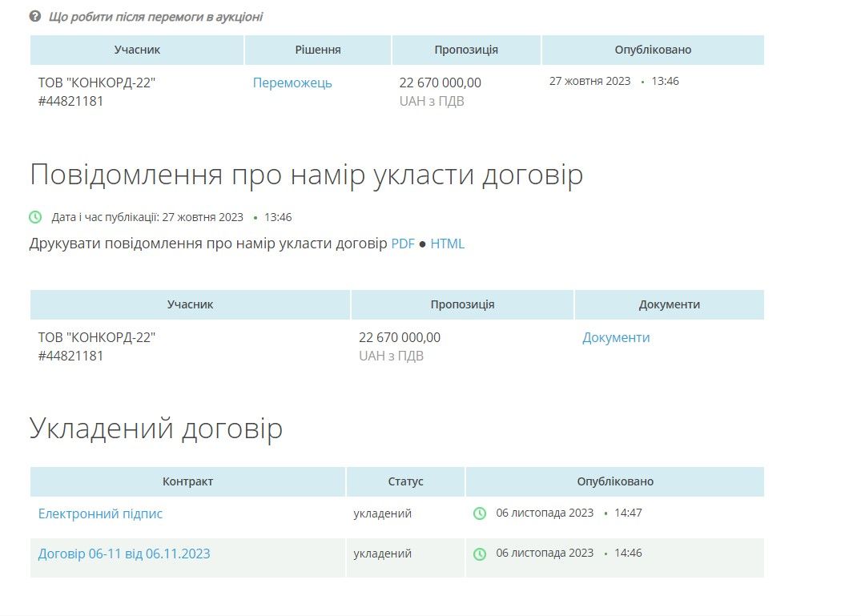Click the 'Переможець' decision link
The width and height of the screenshot is (861, 616).
292,82
